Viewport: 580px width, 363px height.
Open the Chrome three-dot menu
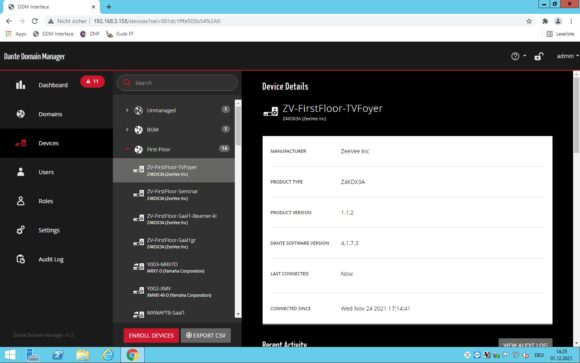[x=571, y=21]
